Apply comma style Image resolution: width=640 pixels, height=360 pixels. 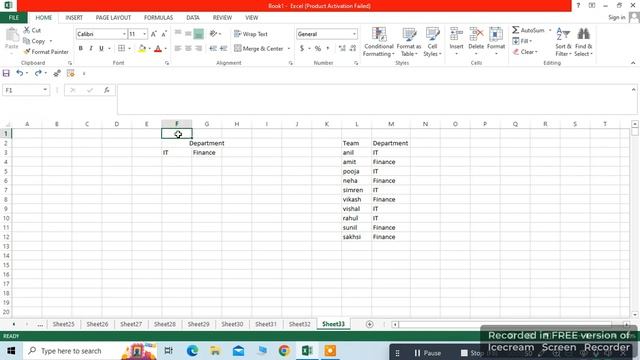pos(328,49)
